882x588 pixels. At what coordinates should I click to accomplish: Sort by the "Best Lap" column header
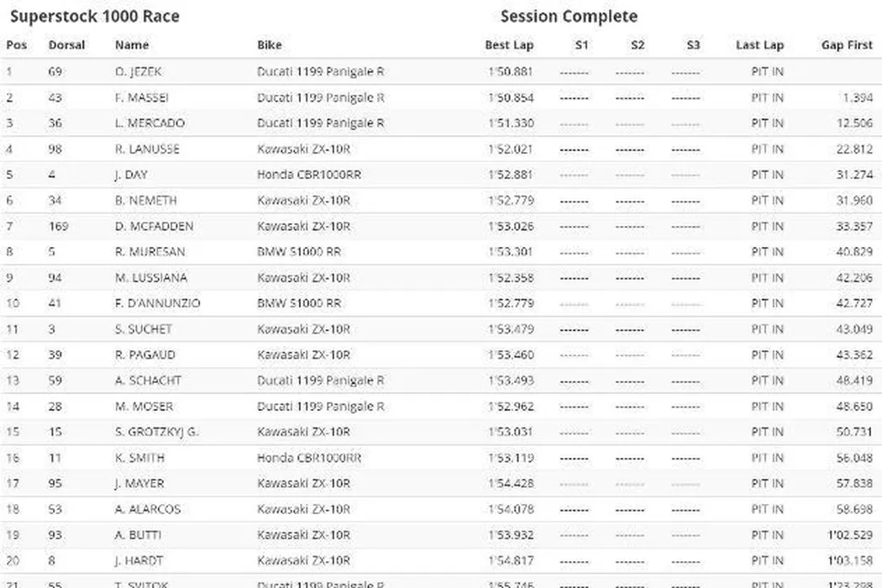click(x=509, y=45)
